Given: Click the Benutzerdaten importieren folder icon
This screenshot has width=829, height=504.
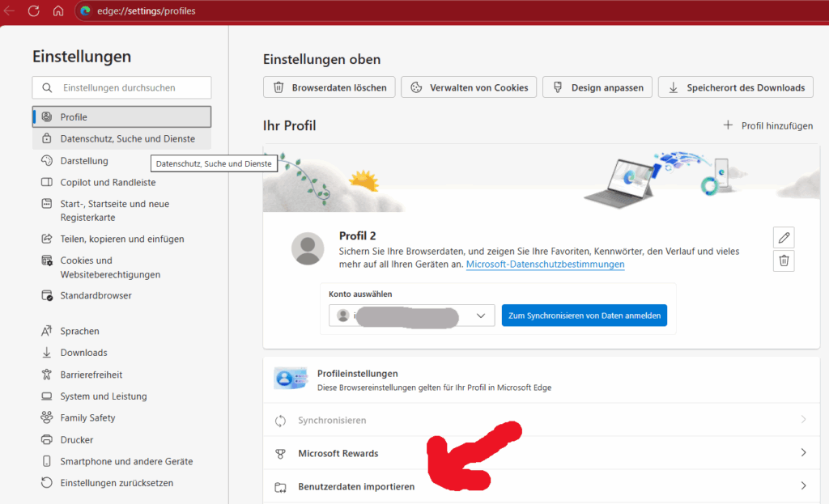Looking at the screenshot, I should tap(281, 486).
